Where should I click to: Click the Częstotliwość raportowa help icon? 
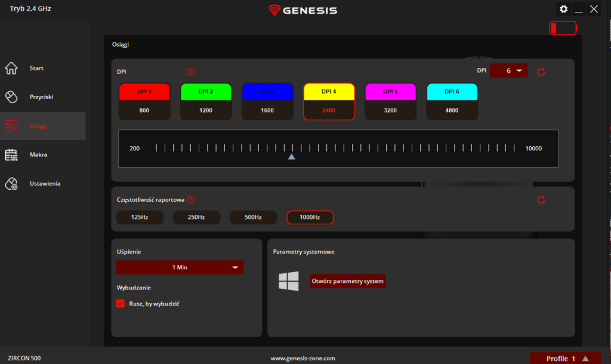pos(191,200)
